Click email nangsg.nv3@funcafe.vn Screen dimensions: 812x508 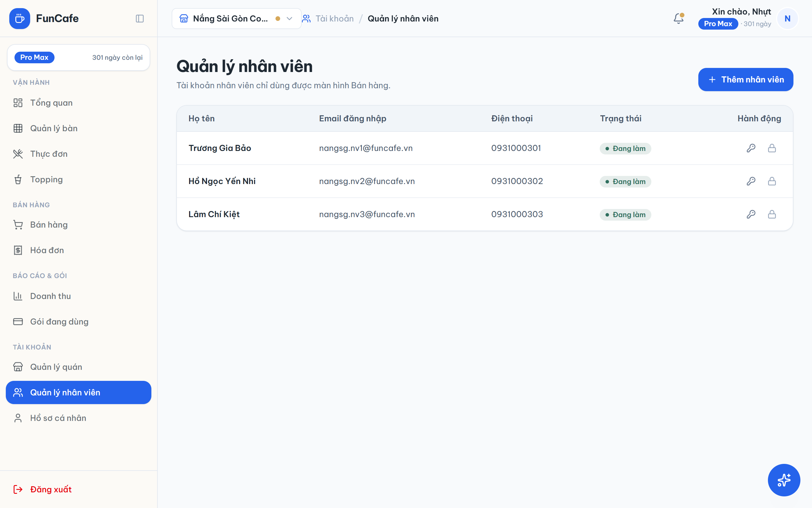(x=367, y=214)
